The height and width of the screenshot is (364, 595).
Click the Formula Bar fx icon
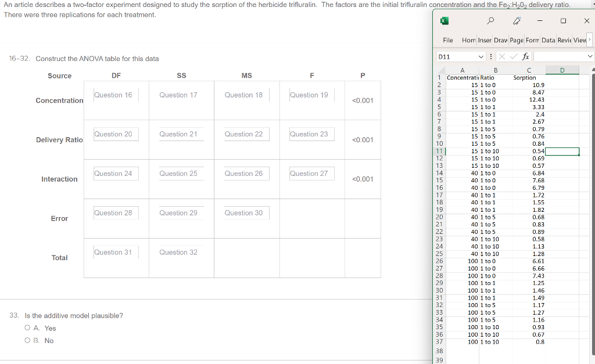click(525, 56)
